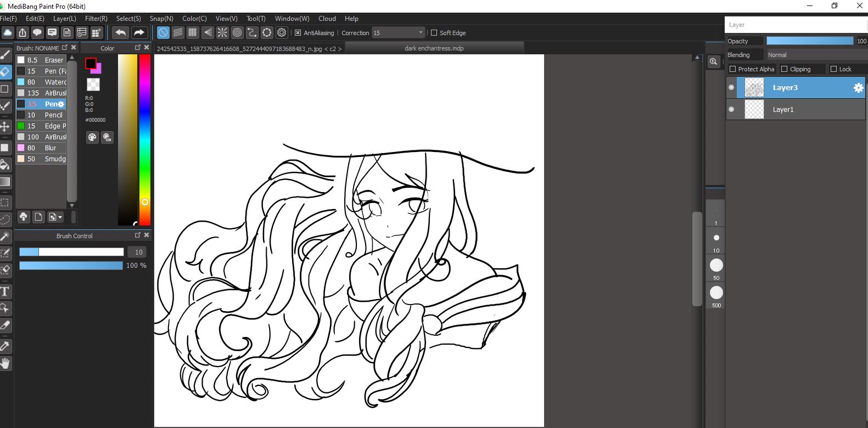Undock the Color panel with pop-out icon

138,48
